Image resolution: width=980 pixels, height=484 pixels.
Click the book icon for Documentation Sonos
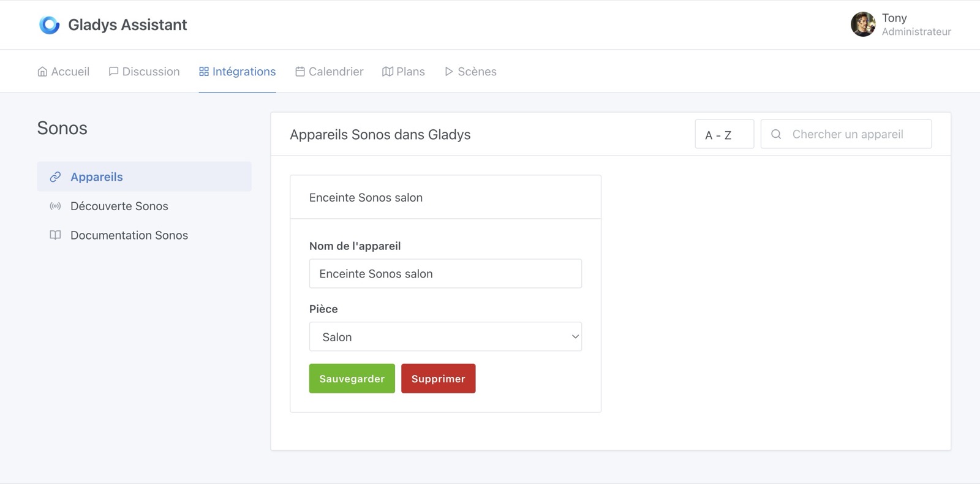(55, 235)
